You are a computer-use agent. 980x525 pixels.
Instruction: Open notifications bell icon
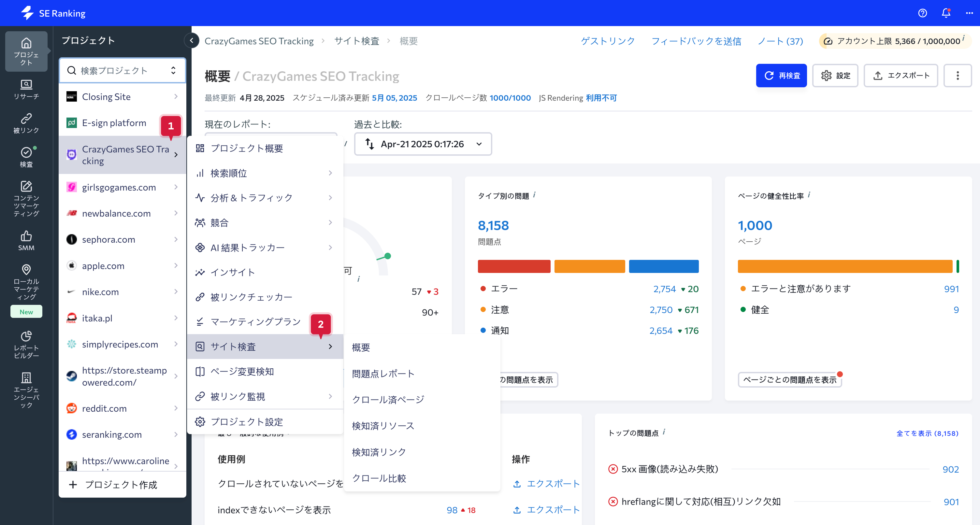[946, 13]
